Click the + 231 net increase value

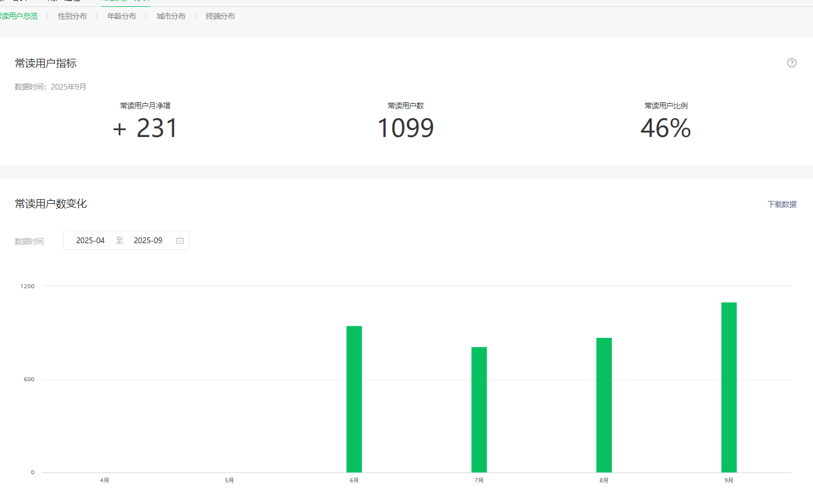point(145,128)
